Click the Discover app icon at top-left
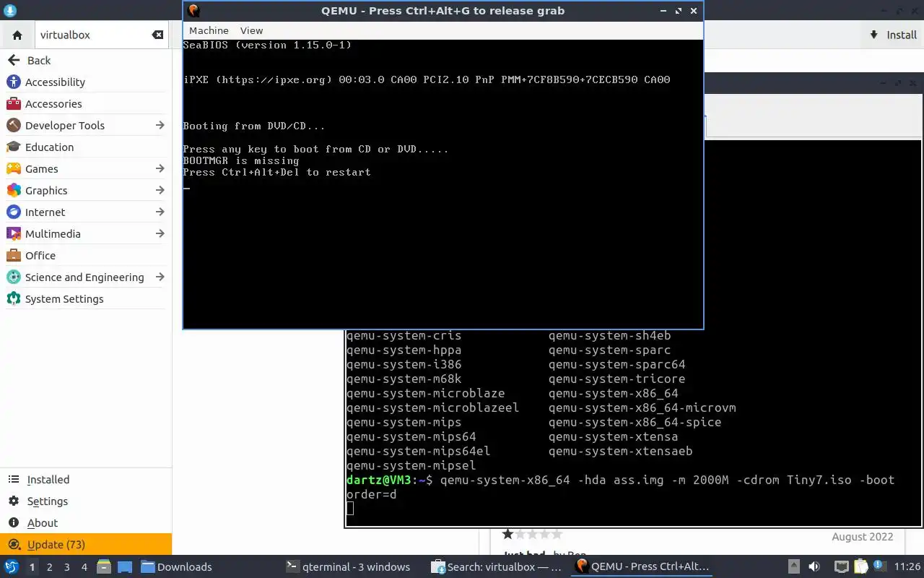The image size is (924, 578). [x=9, y=11]
